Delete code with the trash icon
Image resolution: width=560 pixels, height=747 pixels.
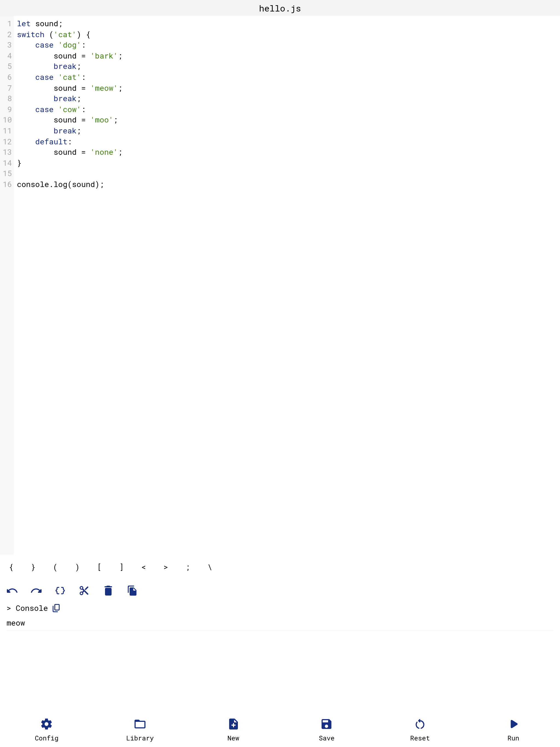pyautogui.click(x=108, y=591)
